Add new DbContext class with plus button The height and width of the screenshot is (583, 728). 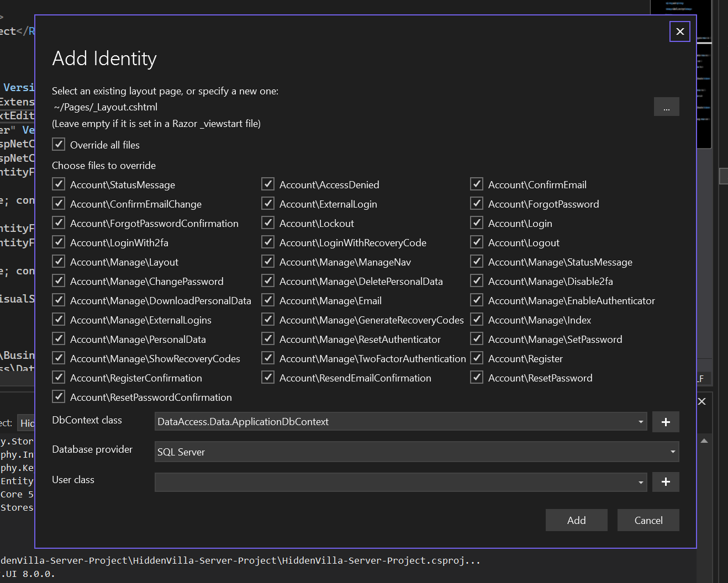[x=666, y=422]
